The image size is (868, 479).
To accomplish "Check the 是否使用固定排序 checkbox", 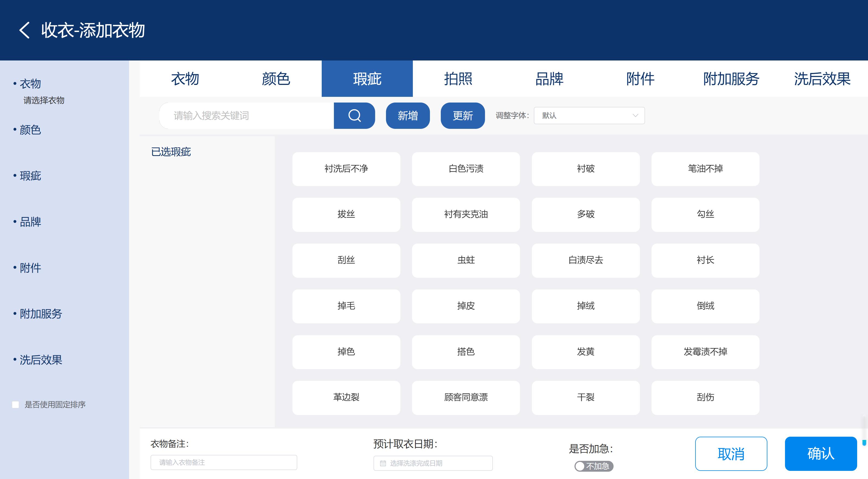I will click(x=15, y=405).
